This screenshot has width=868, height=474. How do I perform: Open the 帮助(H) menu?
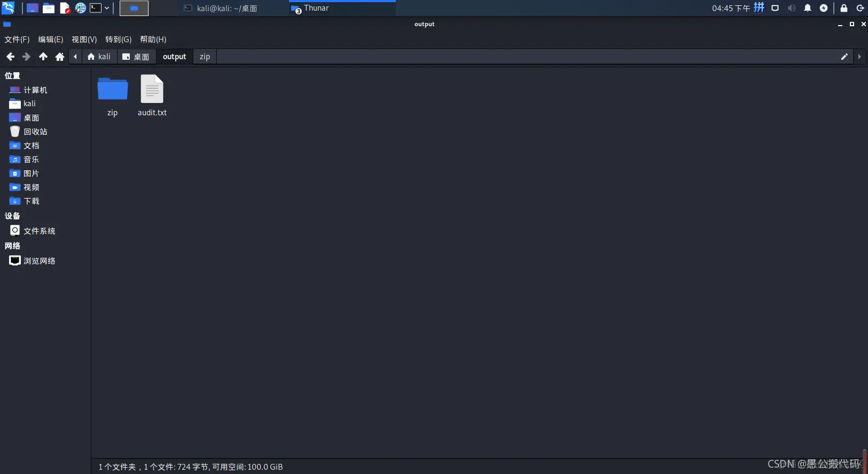(153, 39)
